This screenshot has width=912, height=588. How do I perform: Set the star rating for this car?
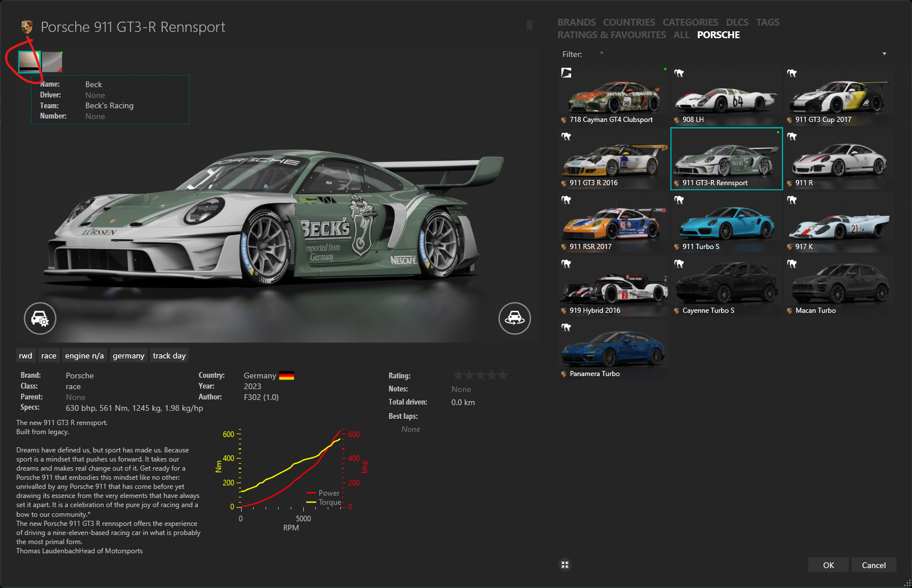pyautogui.click(x=480, y=375)
